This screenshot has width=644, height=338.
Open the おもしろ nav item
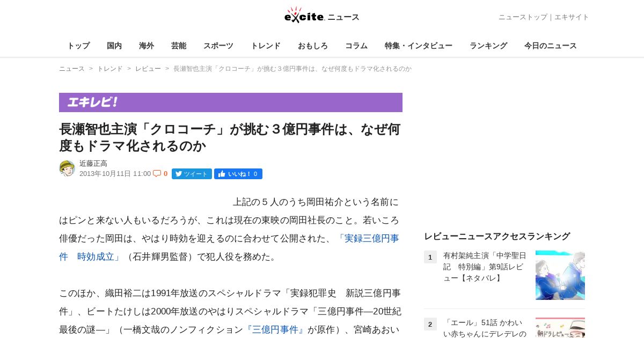[313, 46]
